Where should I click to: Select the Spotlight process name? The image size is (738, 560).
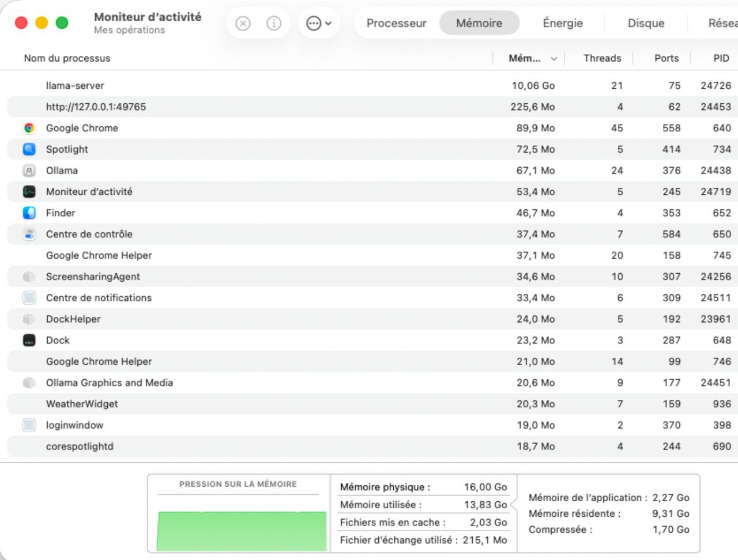[67, 149]
